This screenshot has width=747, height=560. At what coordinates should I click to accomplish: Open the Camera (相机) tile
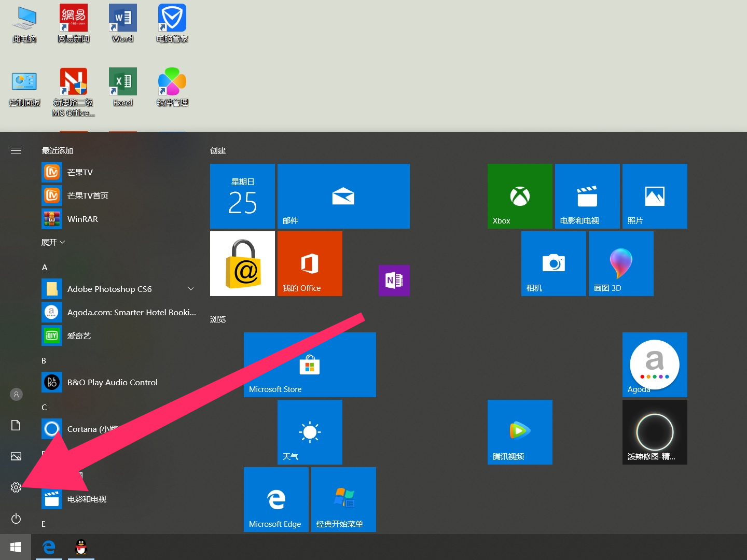pos(554,263)
